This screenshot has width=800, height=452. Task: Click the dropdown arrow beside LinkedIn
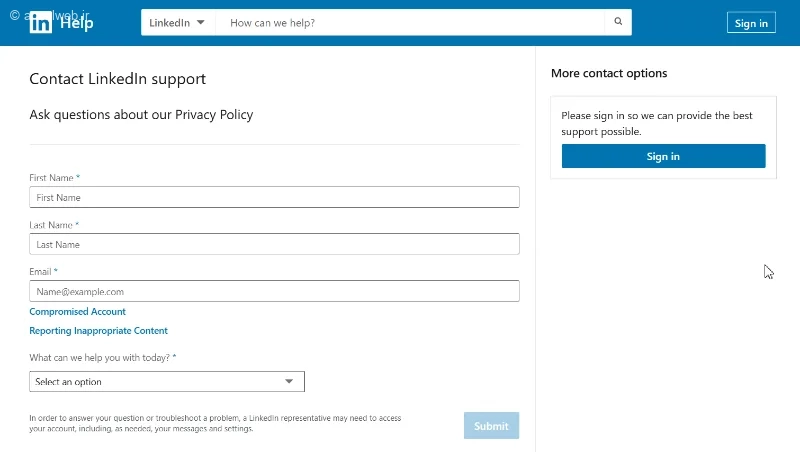pos(201,22)
